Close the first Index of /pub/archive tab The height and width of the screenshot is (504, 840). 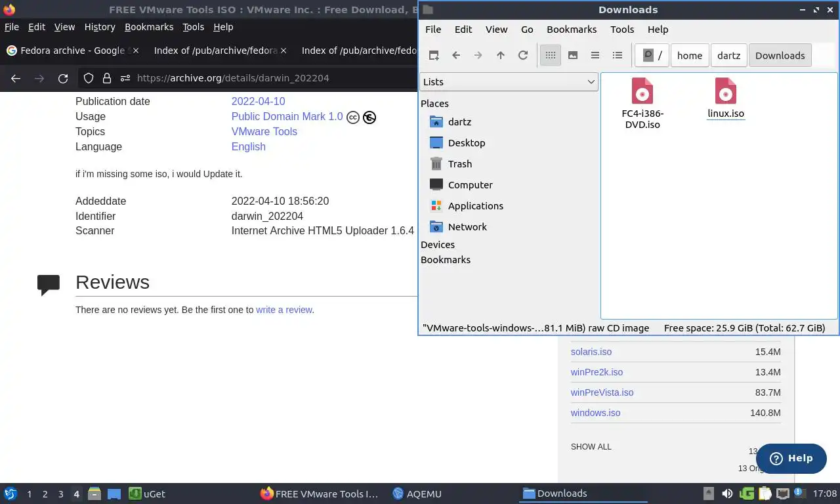(x=283, y=51)
